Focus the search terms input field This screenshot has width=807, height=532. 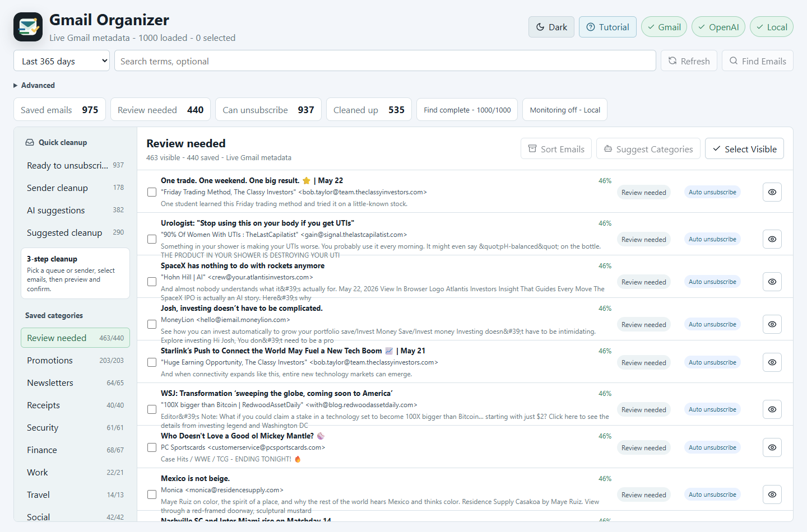[385, 61]
